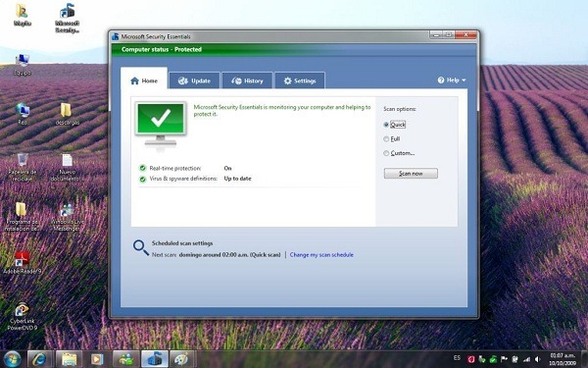This screenshot has width=588, height=368.
Task: Select the Nuevo documento file icon
Action: click(x=68, y=167)
